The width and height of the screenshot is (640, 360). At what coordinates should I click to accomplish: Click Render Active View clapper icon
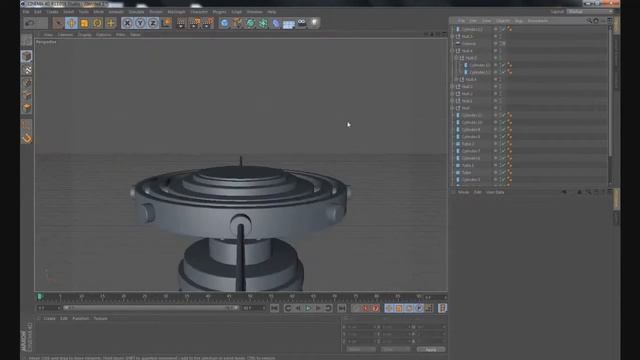pos(181,23)
